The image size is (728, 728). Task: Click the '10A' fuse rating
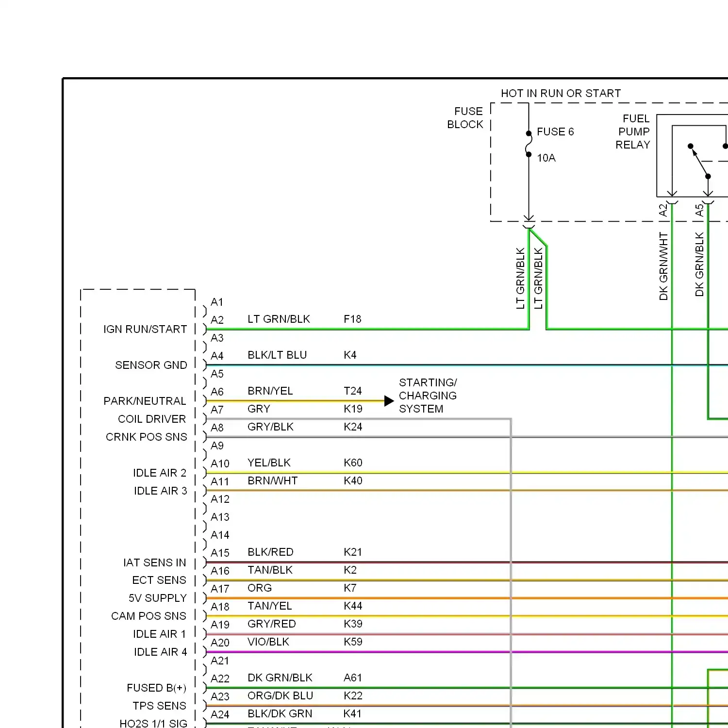click(x=546, y=158)
